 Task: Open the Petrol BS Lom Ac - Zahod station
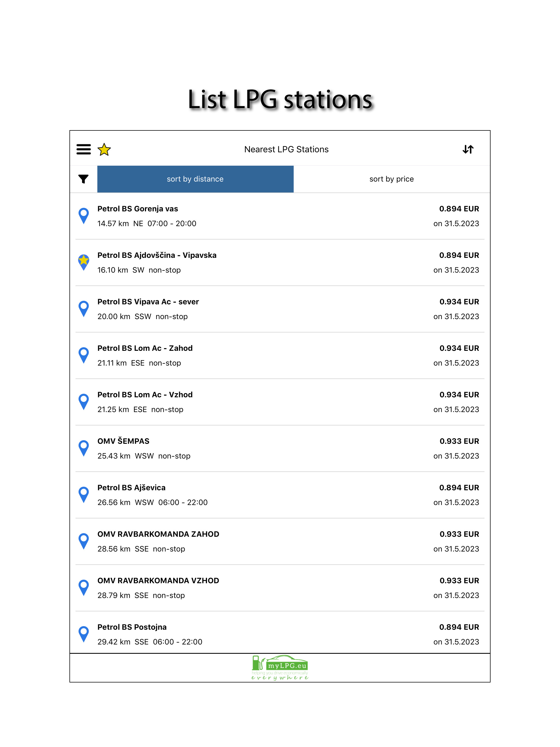click(145, 348)
